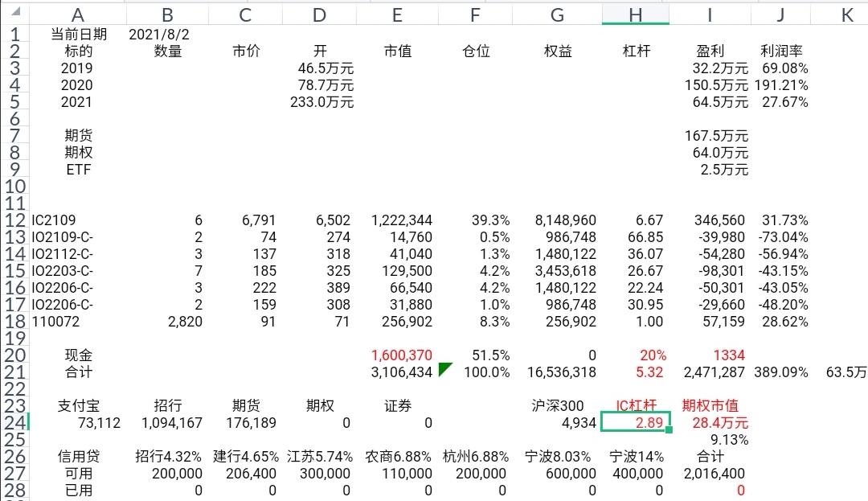The width and height of the screenshot is (868, 501).
Task: Click the 63.5万 cell in column K
Action: coord(845,372)
